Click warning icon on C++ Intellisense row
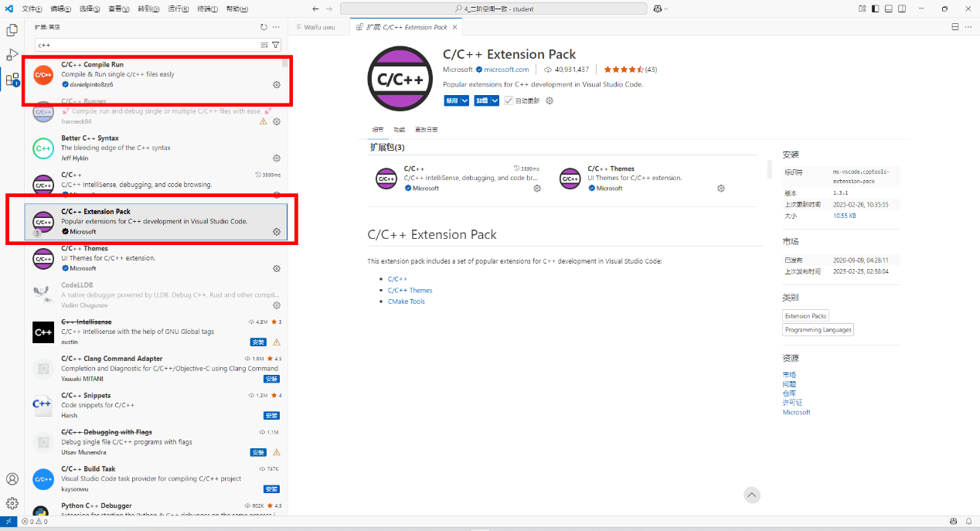This screenshot has width=980, height=531. [277, 342]
